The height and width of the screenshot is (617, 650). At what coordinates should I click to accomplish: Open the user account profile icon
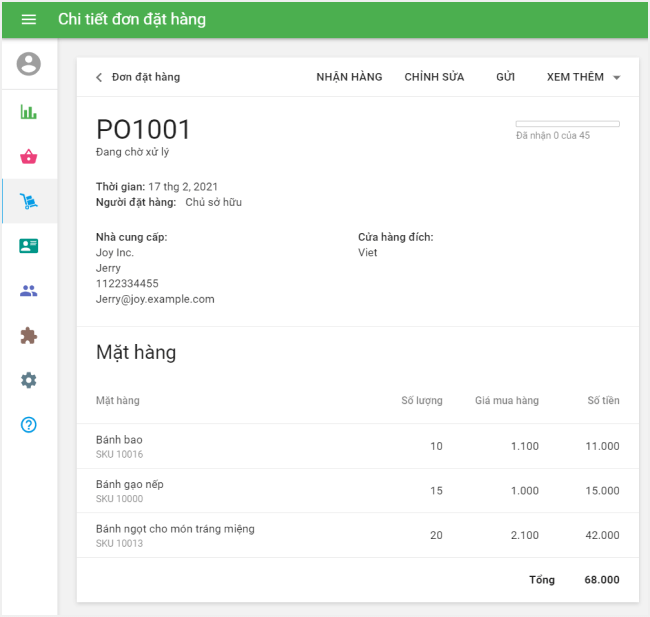coord(29,64)
